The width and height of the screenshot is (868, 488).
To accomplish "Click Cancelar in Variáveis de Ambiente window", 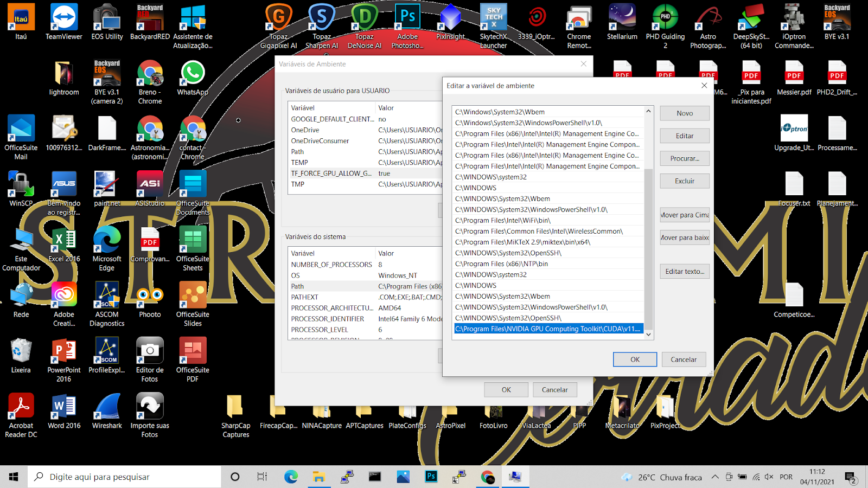I will [554, 390].
